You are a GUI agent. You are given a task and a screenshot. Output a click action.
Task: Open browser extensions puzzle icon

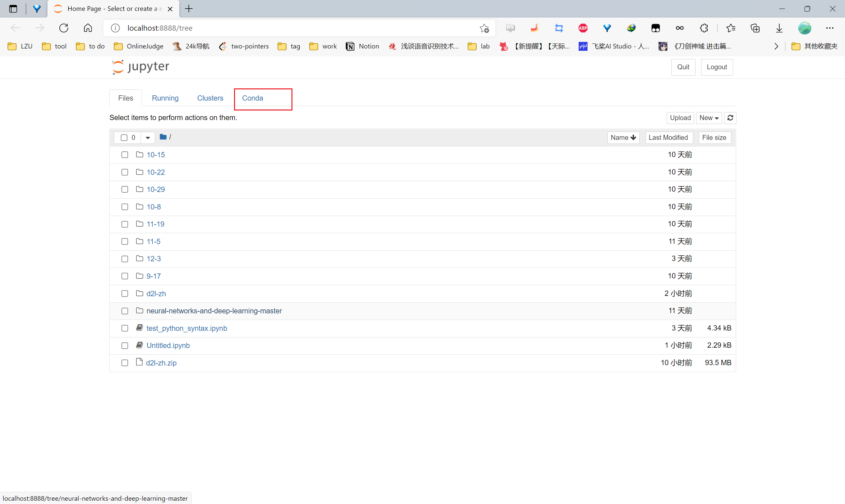click(704, 28)
